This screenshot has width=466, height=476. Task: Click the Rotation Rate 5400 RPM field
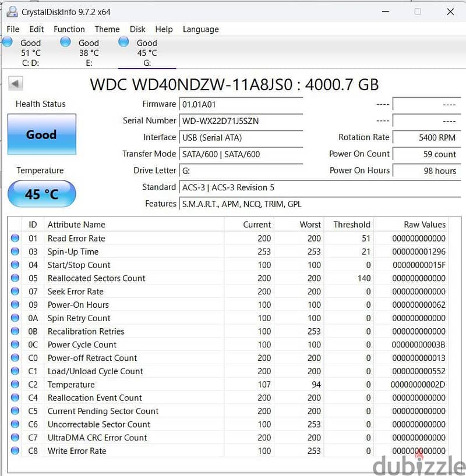coord(427,137)
